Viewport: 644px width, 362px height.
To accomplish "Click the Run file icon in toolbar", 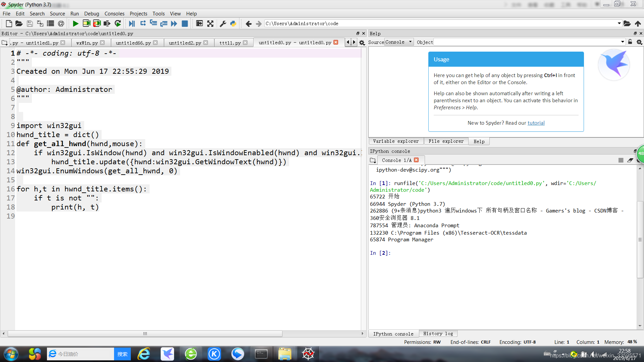I will 75,23.
